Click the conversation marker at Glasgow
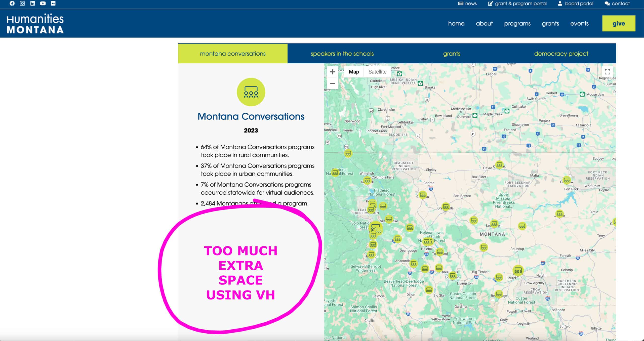 tap(567, 180)
